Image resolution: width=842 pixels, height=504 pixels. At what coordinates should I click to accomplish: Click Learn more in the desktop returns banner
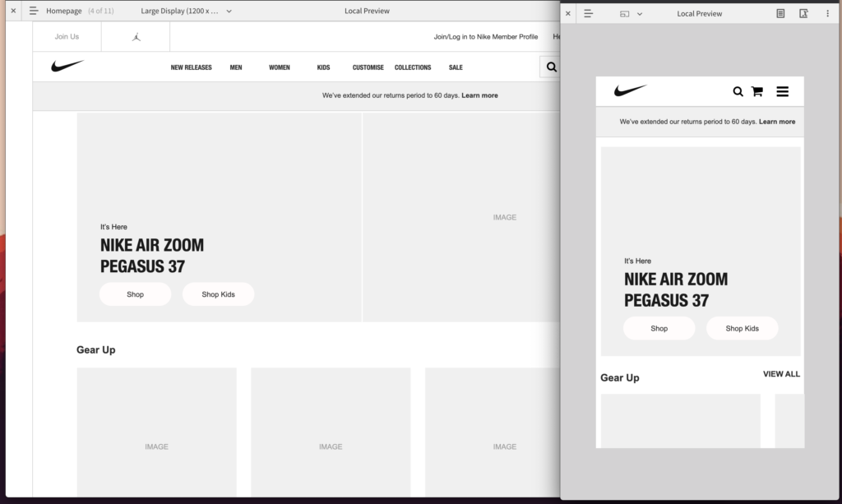(x=479, y=95)
